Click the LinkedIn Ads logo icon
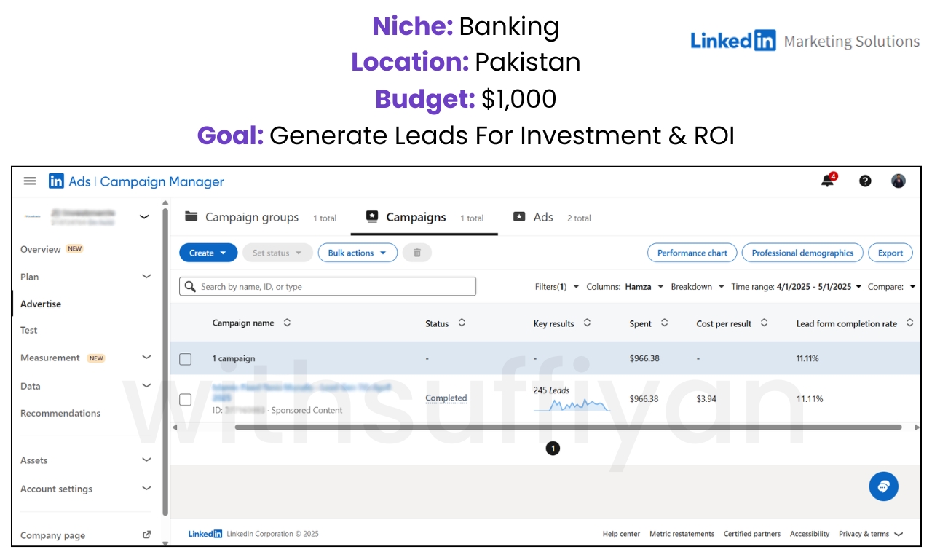Image resolution: width=932 pixels, height=560 pixels. pos(57,181)
